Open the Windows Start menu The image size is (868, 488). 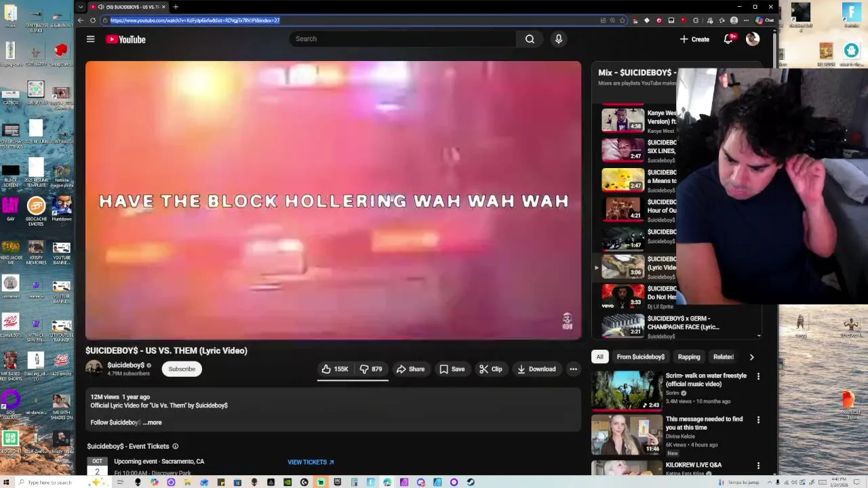(6, 482)
